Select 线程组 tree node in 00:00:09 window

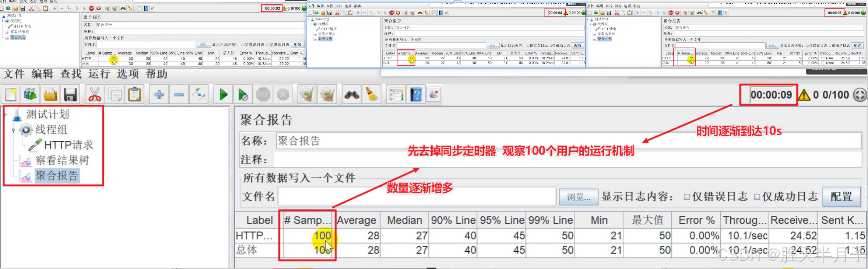coord(51,130)
